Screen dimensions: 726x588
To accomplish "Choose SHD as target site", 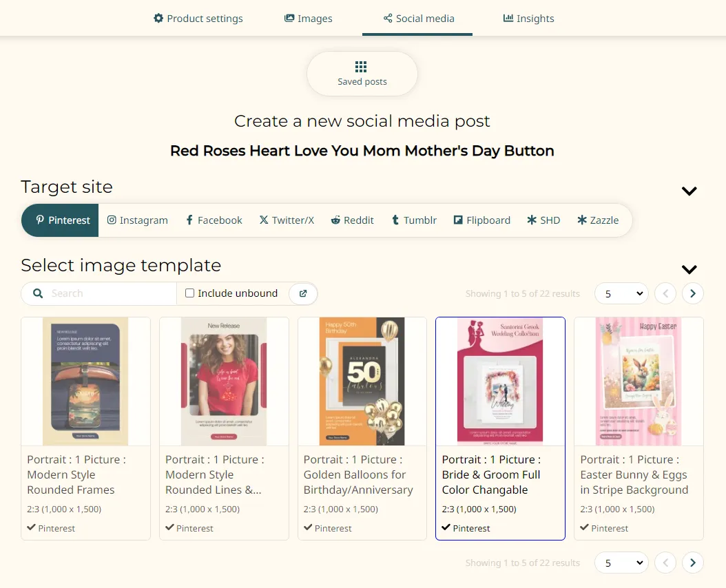I will coord(543,220).
